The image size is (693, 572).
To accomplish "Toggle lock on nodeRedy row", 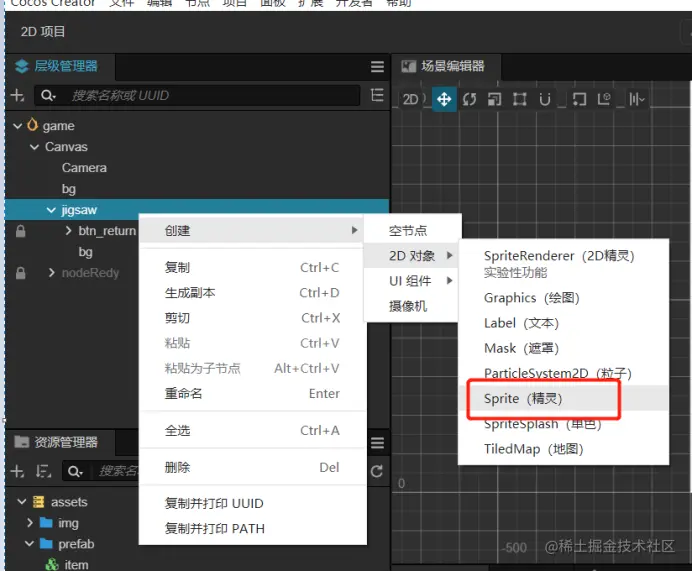I will [x=20, y=273].
